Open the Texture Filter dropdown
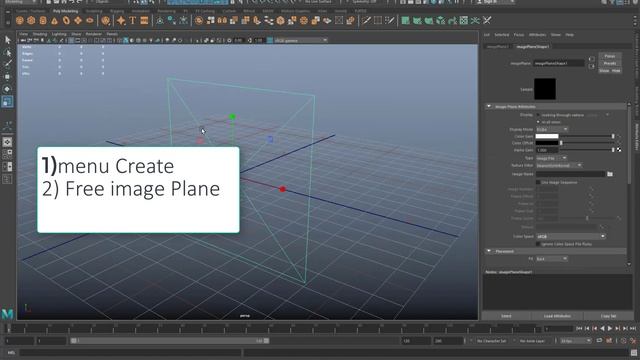 click(559, 165)
